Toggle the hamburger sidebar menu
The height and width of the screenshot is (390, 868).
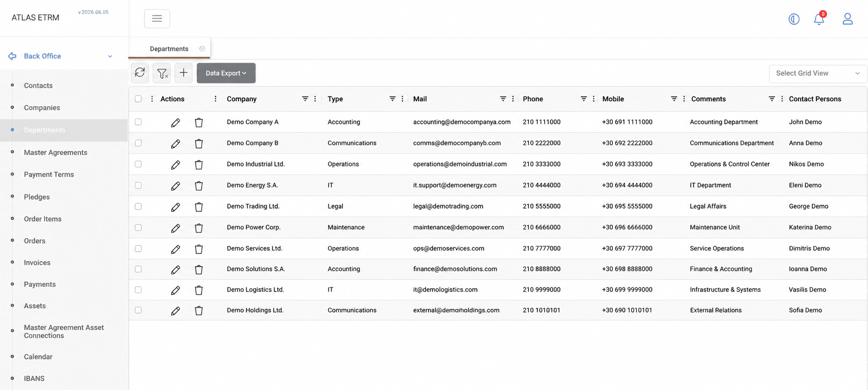[x=157, y=19]
